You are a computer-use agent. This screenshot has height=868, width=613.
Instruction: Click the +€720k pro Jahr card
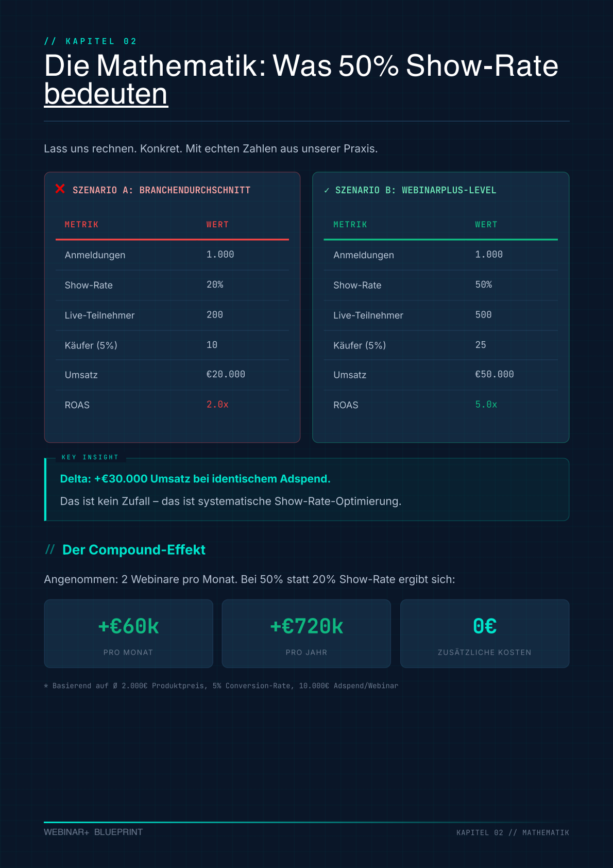tap(306, 633)
